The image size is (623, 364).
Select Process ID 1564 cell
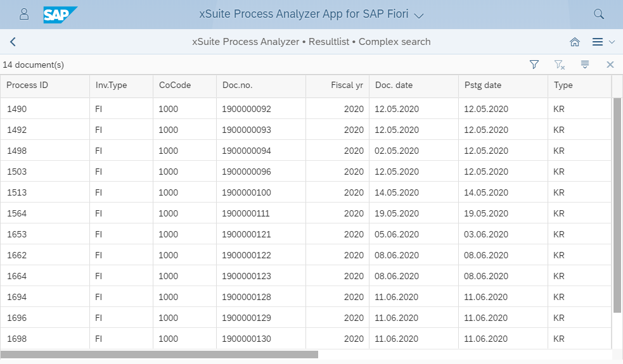45,213
